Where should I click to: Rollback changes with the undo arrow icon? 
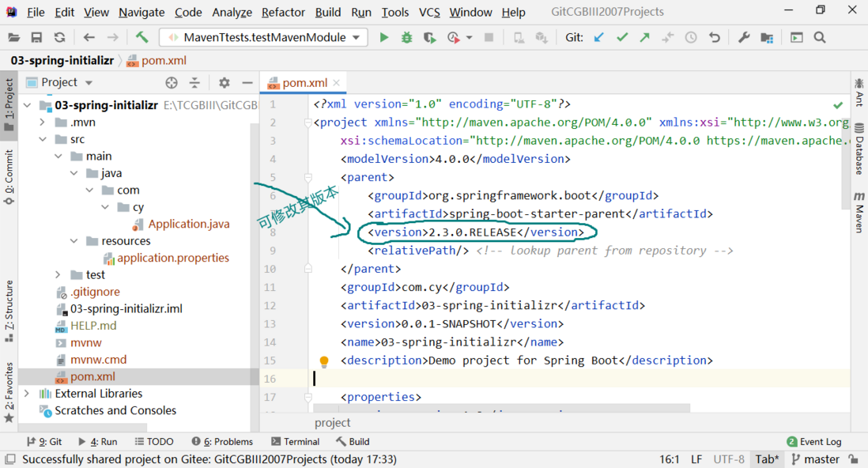715,38
